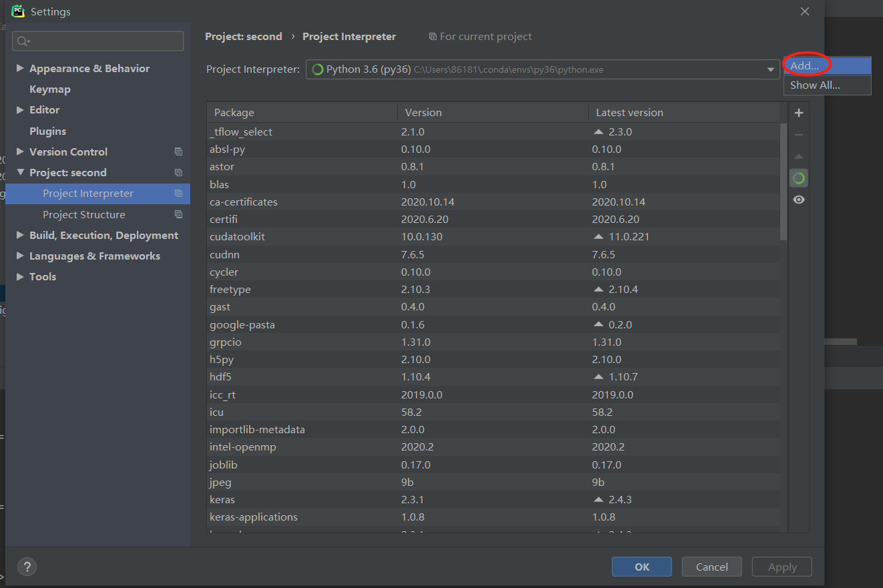The image size is (883, 588).
Task: Select the certifi package row
Action: pyautogui.click(x=494, y=220)
